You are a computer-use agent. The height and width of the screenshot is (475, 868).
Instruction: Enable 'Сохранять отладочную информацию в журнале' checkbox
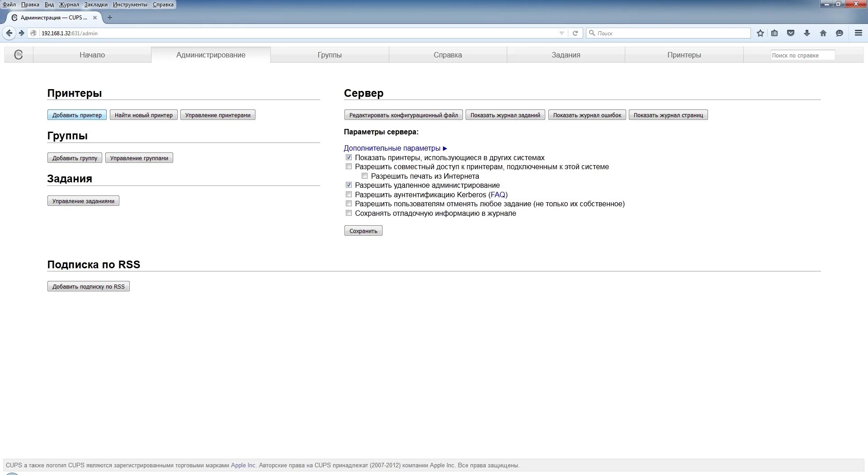[x=349, y=213]
